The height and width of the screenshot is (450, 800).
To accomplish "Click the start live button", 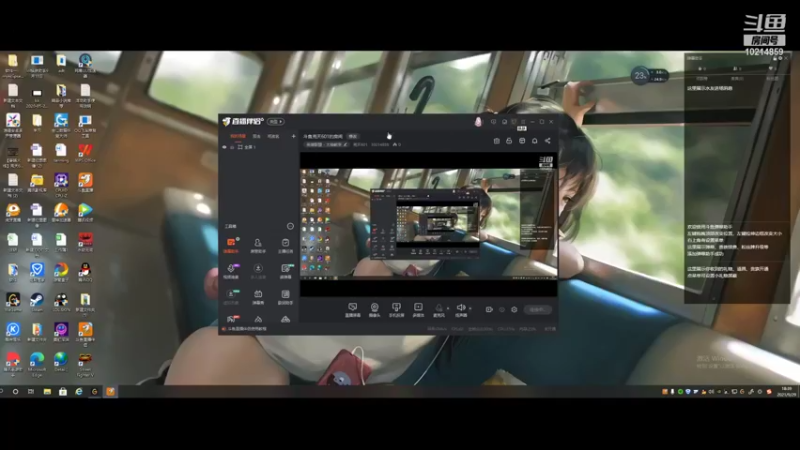I will pyautogui.click(x=538, y=310).
